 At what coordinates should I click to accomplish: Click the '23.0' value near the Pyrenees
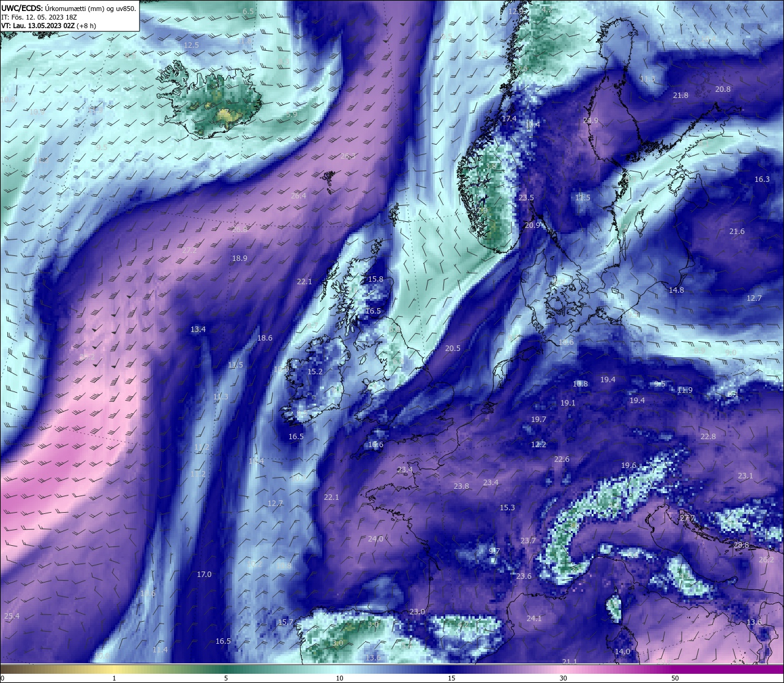[x=417, y=612]
